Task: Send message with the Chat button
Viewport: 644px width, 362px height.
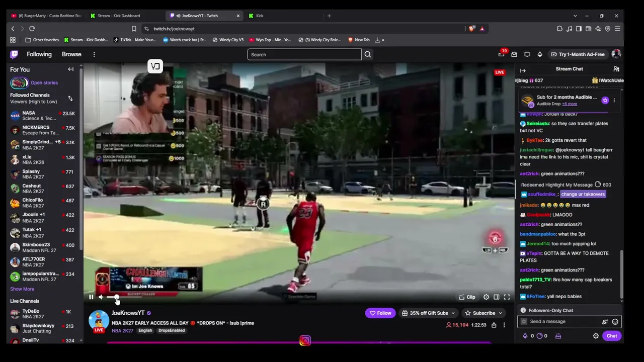Action: pos(612,336)
